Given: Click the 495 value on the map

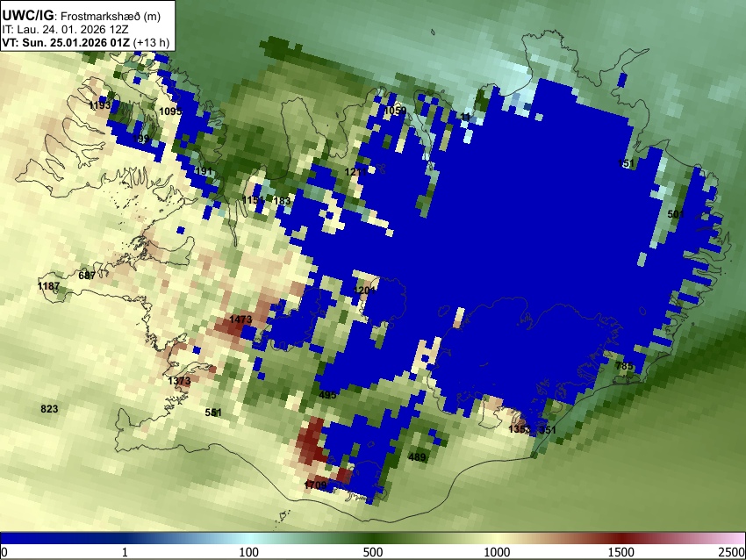Looking at the screenshot, I should click(x=328, y=395).
